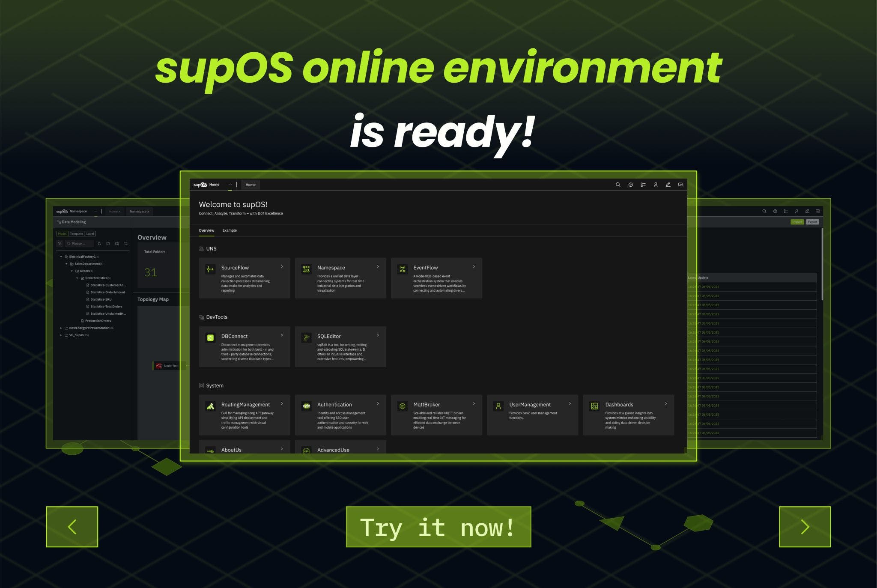Screen dimensions: 877x588
Task: Click the RoutingManagement card icon
Action: pos(210,406)
